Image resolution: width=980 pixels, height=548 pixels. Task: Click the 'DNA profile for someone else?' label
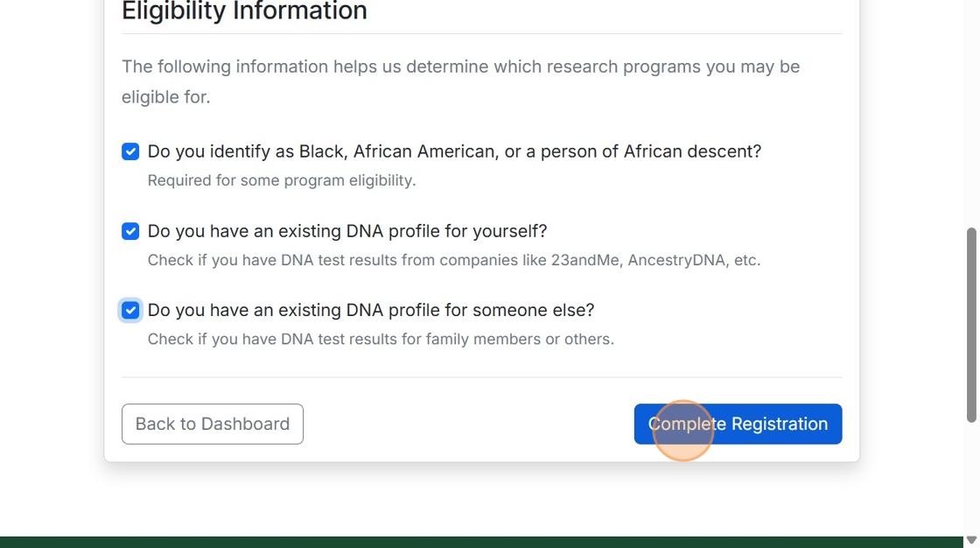click(x=370, y=310)
